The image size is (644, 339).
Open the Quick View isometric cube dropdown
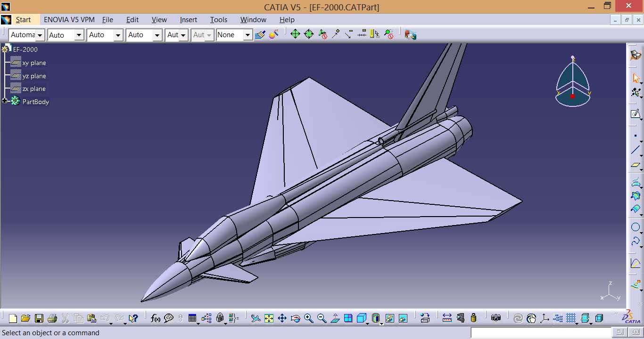368,323
